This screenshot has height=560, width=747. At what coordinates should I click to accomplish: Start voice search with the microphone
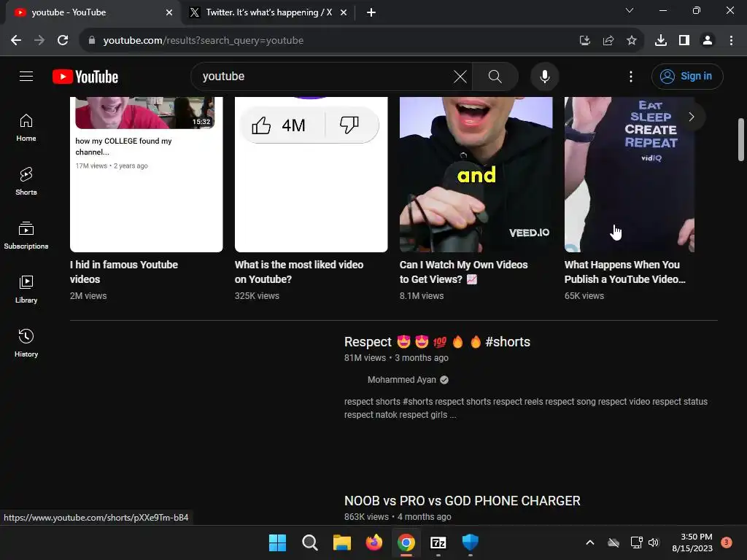click(x=544, y=76)
